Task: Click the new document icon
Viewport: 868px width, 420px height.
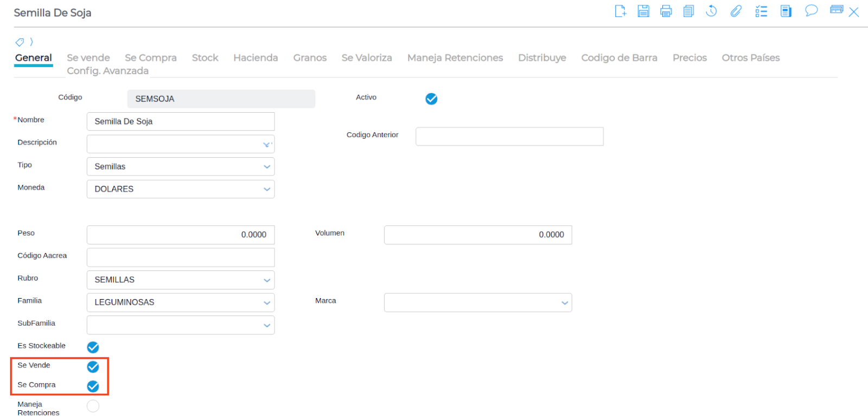Action: pyautogui.click(x=620, y=11)
